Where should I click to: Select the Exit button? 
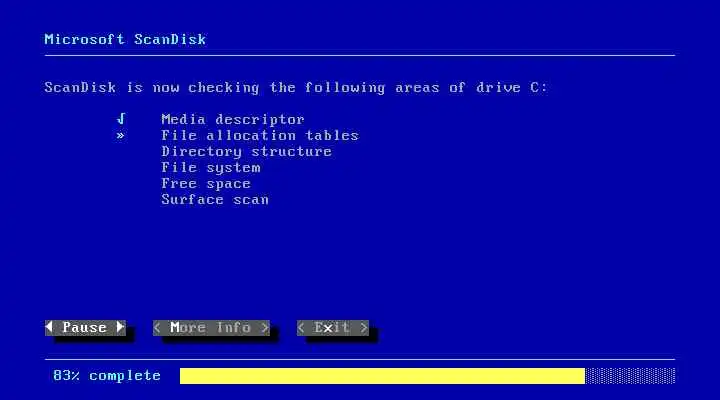pos(333,328)
